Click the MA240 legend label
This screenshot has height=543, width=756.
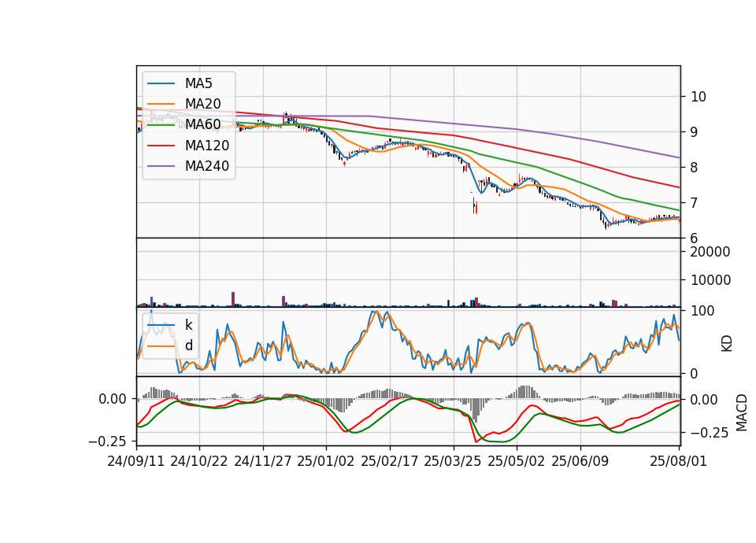click(x=207, y=166)
